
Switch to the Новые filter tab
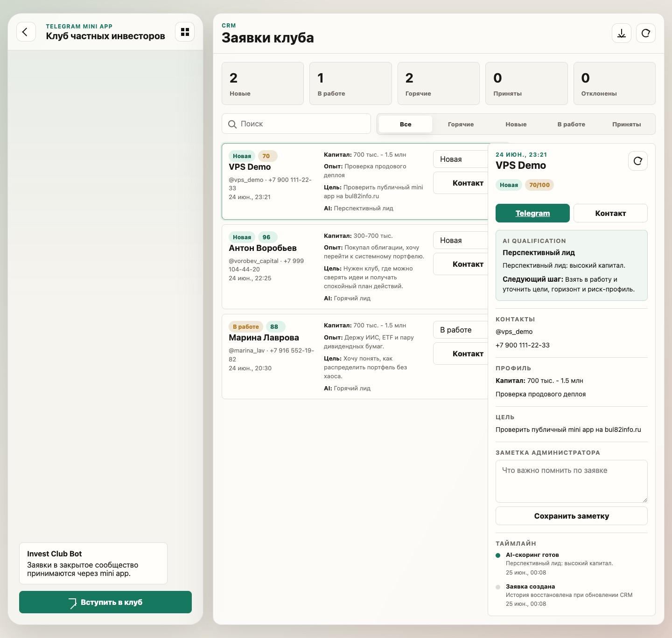[x=516, y=124]
